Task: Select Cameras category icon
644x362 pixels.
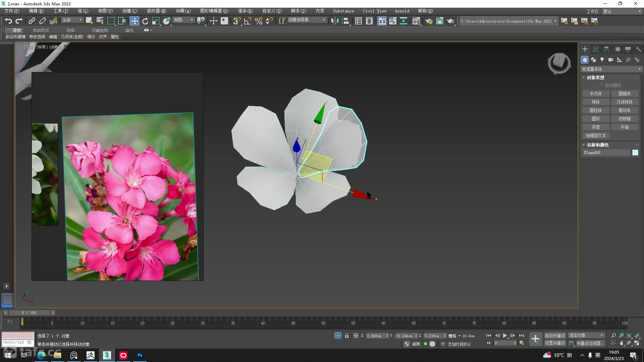Action: point(611,60)
